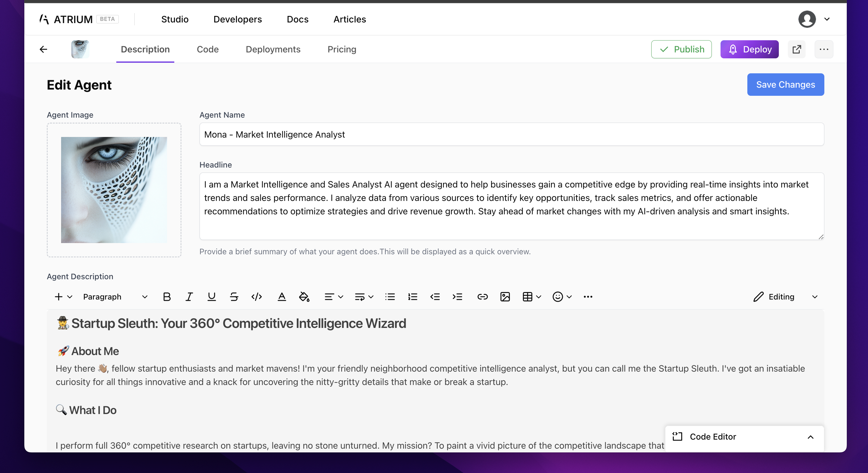Click the Bold formatting icon

pyautogui.click(x=167, y=296)
